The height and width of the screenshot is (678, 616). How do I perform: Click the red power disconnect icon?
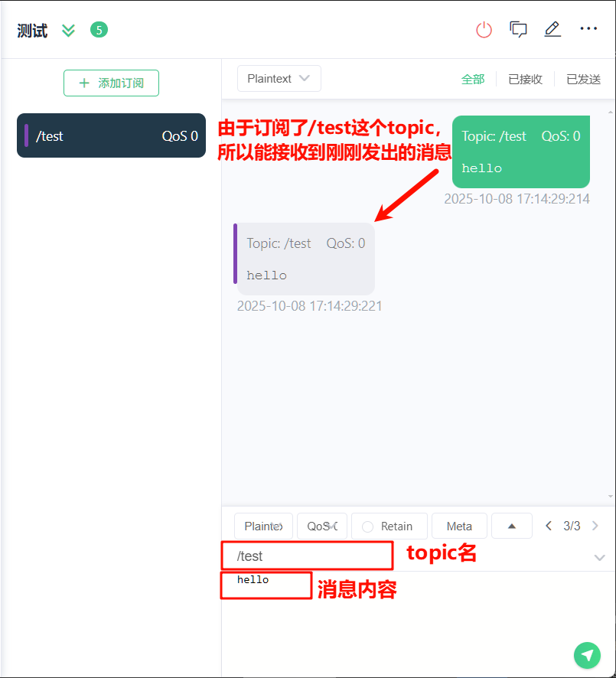point(484,30)
